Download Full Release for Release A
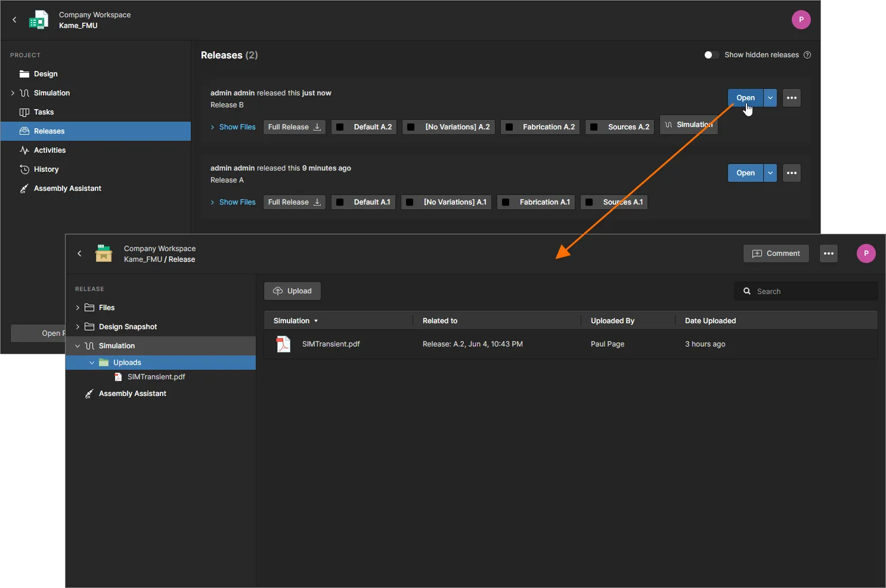 click(294, 202)
